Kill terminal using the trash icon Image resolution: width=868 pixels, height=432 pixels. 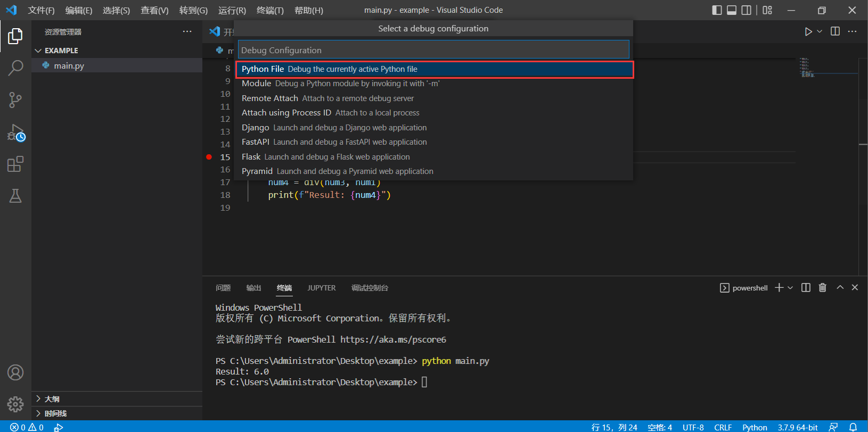tap(822, 287)
